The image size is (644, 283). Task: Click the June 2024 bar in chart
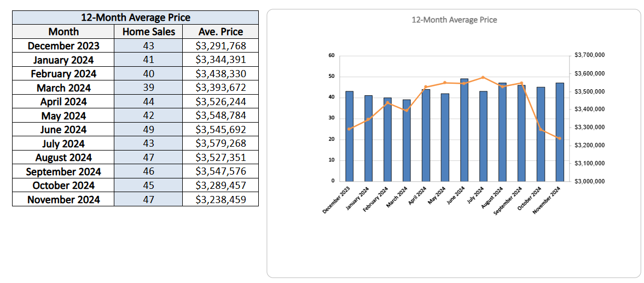click(x=464, y=130)
